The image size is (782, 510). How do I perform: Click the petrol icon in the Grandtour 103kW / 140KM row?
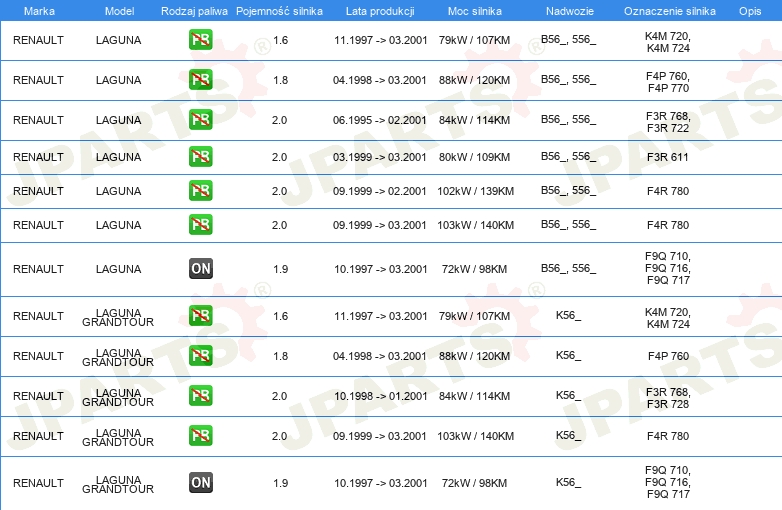pos(200,435)
